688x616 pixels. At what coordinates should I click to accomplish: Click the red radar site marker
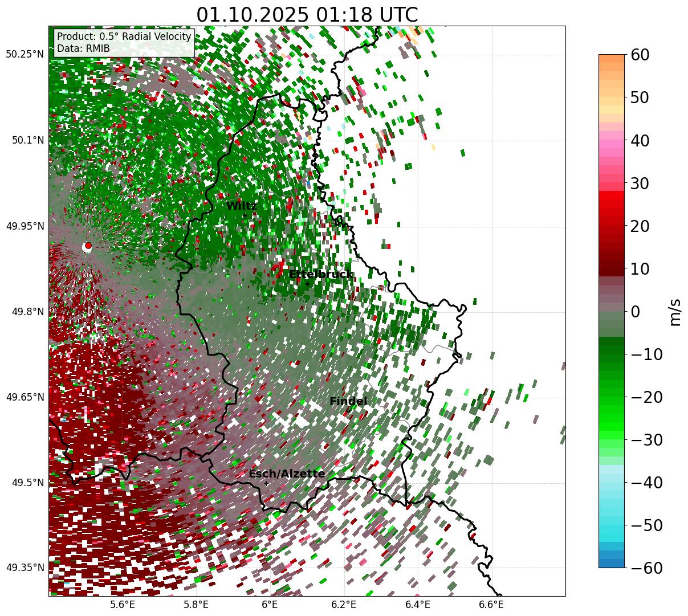(x=88, y=246)
